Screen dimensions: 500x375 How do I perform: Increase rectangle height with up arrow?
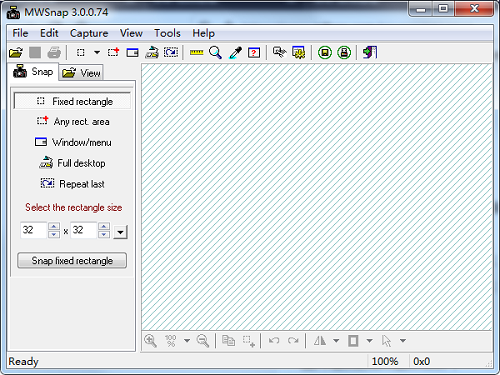coord(104,226)
